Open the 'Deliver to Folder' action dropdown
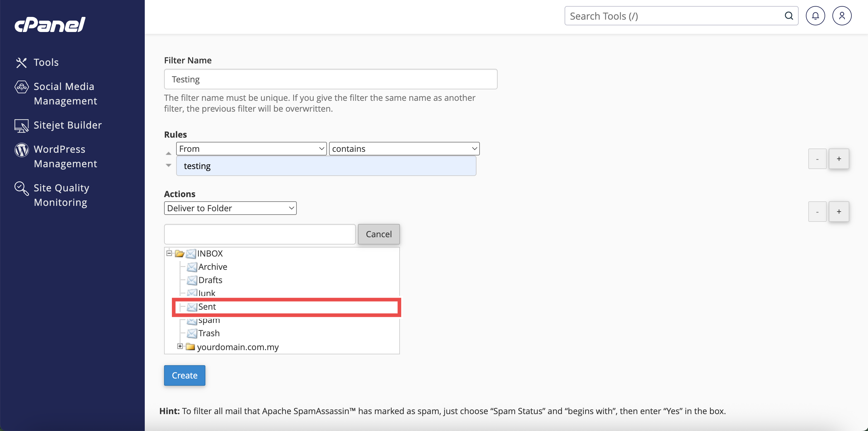The width and height of the screenshot is (868, 431). point(230,208)
